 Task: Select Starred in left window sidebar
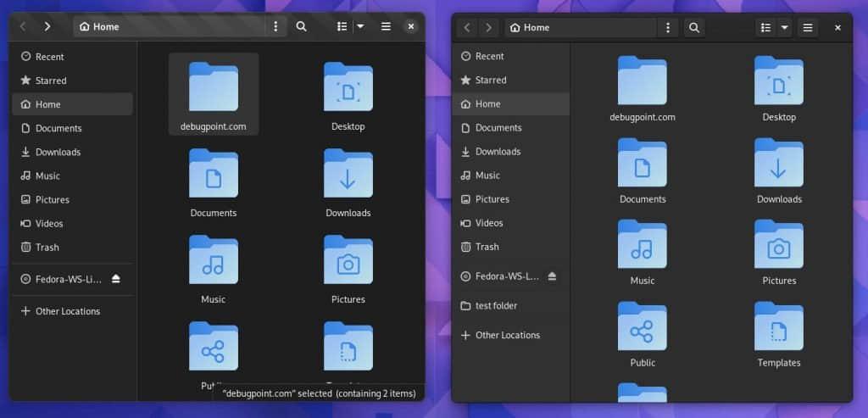51,81
